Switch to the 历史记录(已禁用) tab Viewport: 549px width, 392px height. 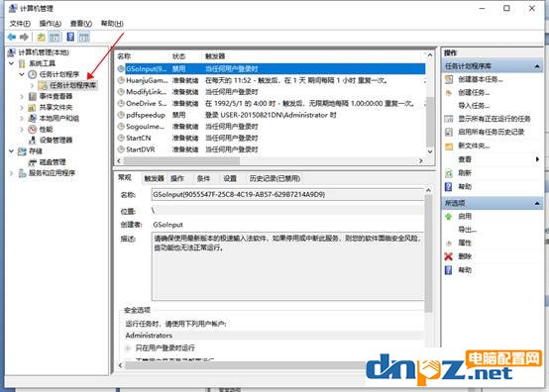point(274,178)
